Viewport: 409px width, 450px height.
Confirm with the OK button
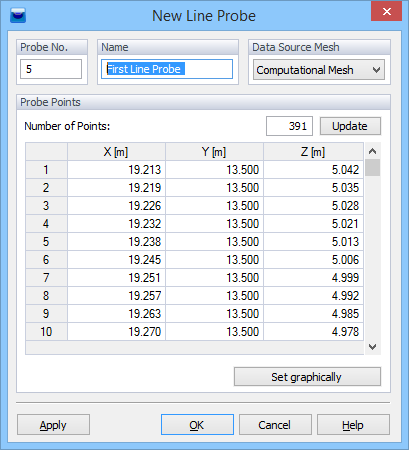[x=197, y=425]
